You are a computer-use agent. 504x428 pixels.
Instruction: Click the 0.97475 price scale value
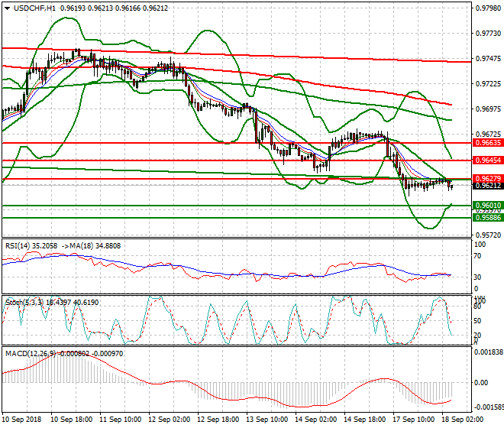(488, 59)
